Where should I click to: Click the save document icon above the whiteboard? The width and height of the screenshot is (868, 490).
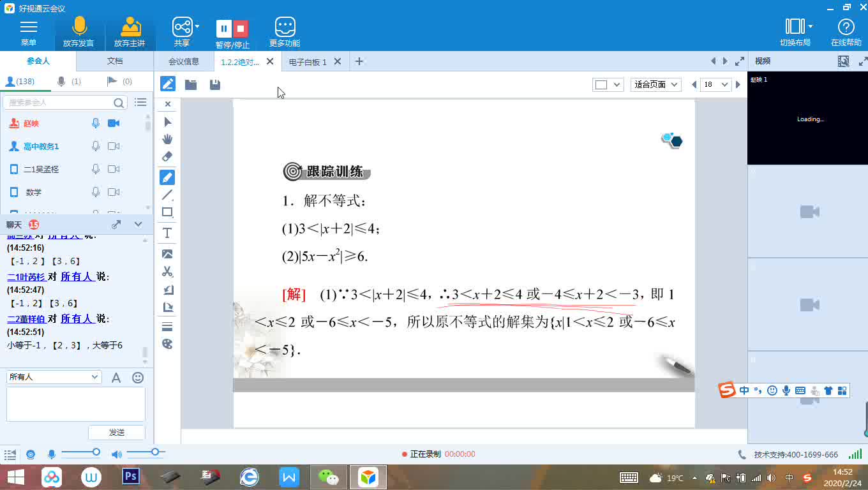[x=214, y=84]
